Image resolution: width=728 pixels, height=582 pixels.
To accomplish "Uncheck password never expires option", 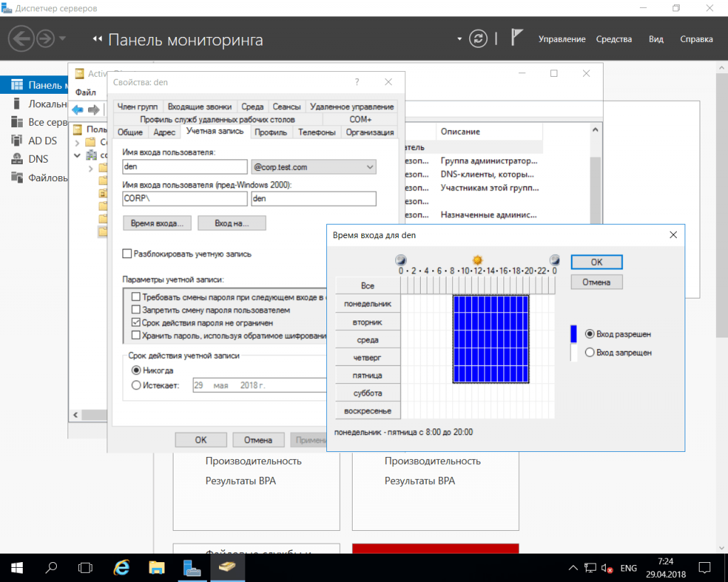I will coord(136,323).
